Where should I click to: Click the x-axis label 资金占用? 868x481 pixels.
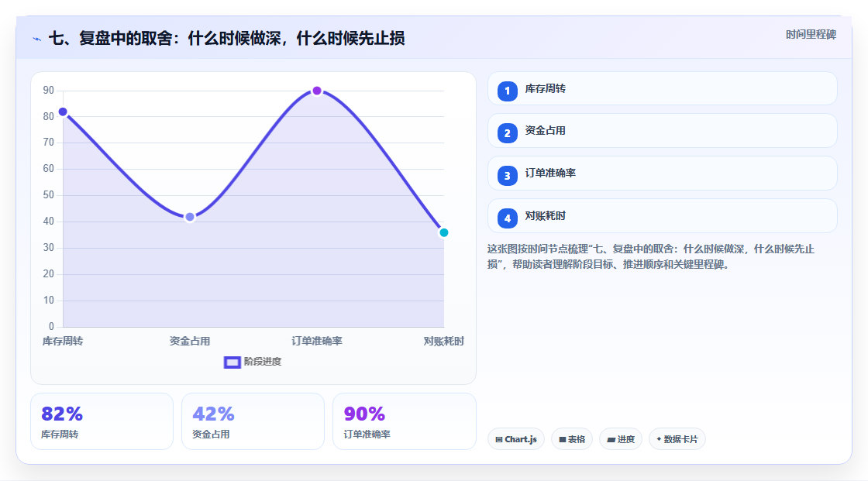190,341
